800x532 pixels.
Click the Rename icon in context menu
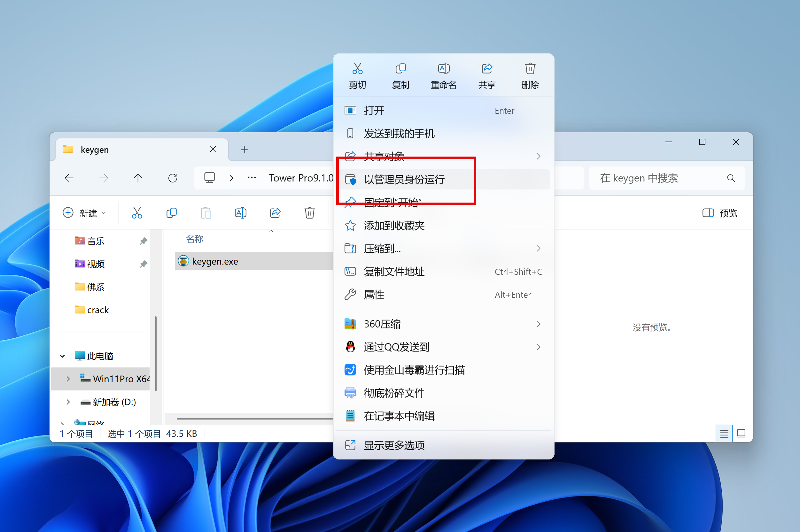pos(443,69)
